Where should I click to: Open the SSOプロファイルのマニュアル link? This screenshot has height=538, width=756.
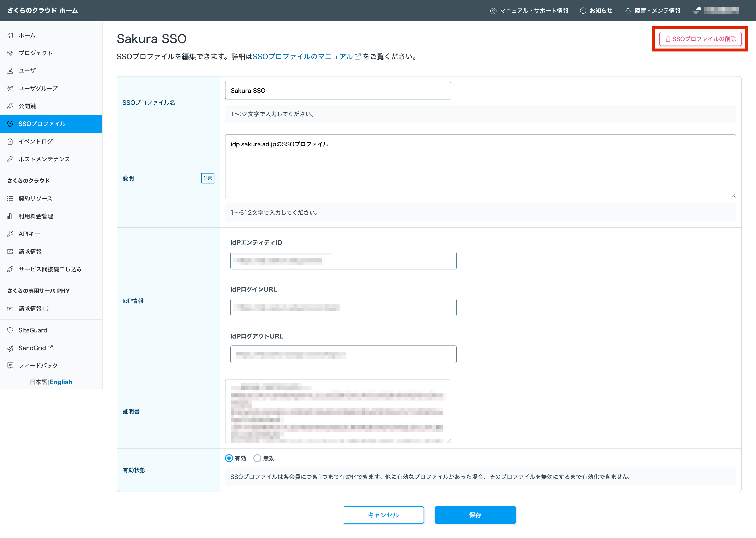303,57
